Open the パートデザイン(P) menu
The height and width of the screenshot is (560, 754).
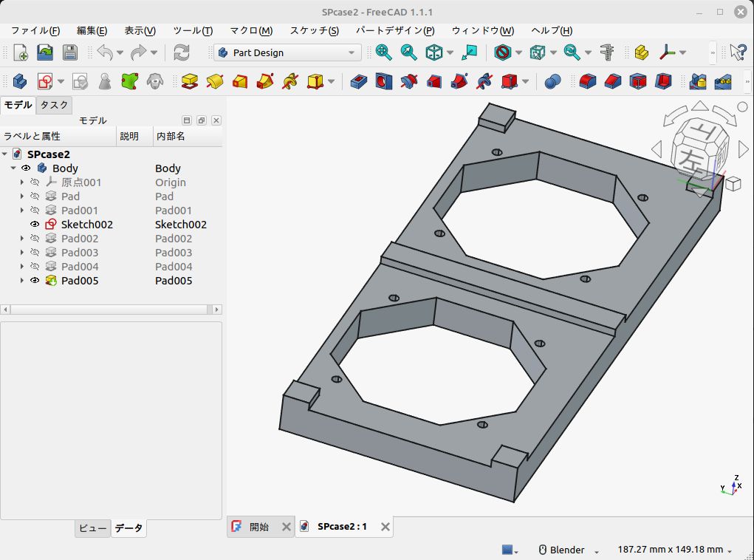tap(395, 30)
